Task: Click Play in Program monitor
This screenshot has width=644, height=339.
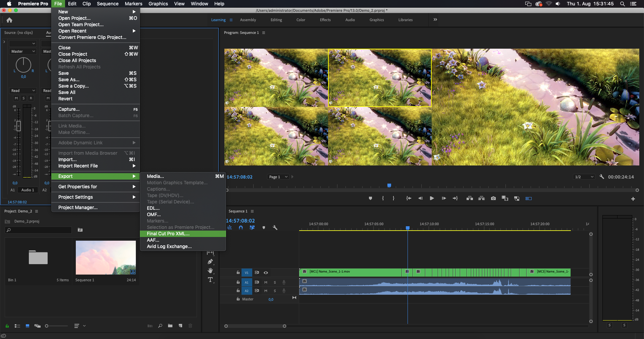Action: (432, 198)
